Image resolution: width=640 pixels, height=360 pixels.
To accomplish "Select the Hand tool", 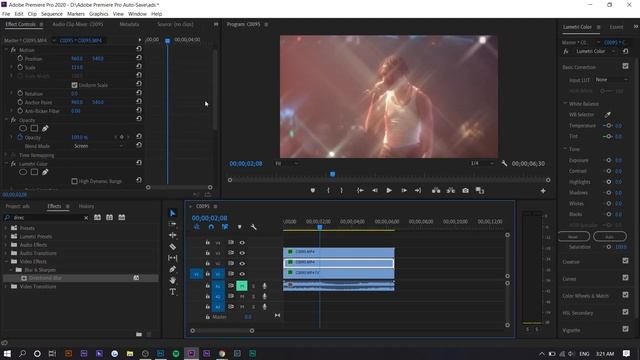I will coord(172,280).
